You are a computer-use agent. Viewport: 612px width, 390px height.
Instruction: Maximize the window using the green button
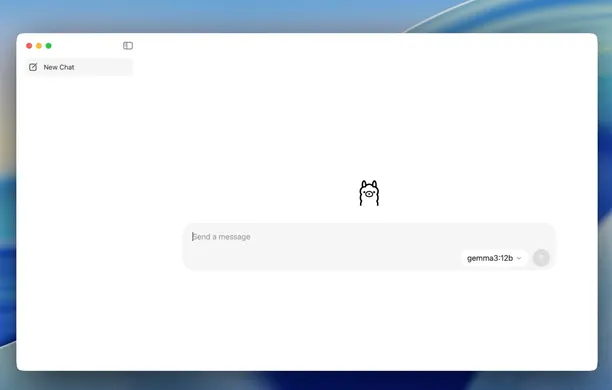(48, 46)
